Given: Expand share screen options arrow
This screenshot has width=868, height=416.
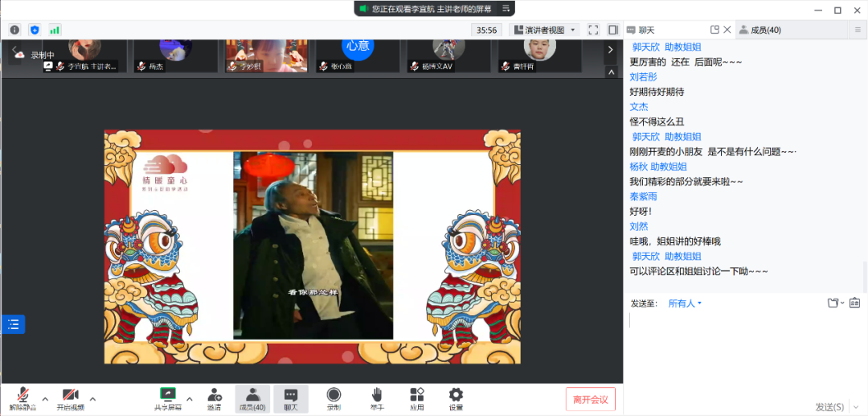Looking at the screenshot, I should tap(190, 399).
